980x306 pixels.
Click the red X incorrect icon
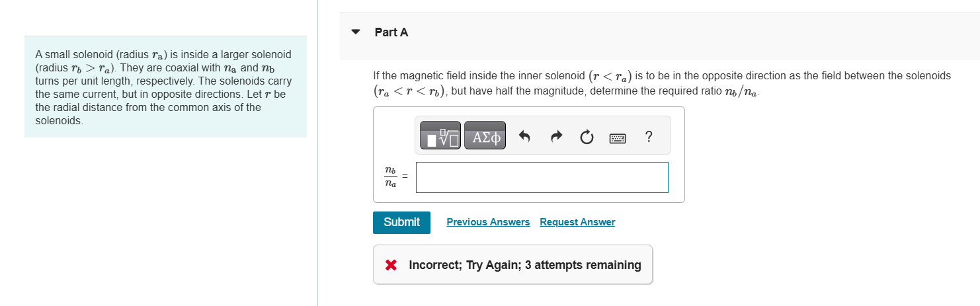(x=391, y=265)
